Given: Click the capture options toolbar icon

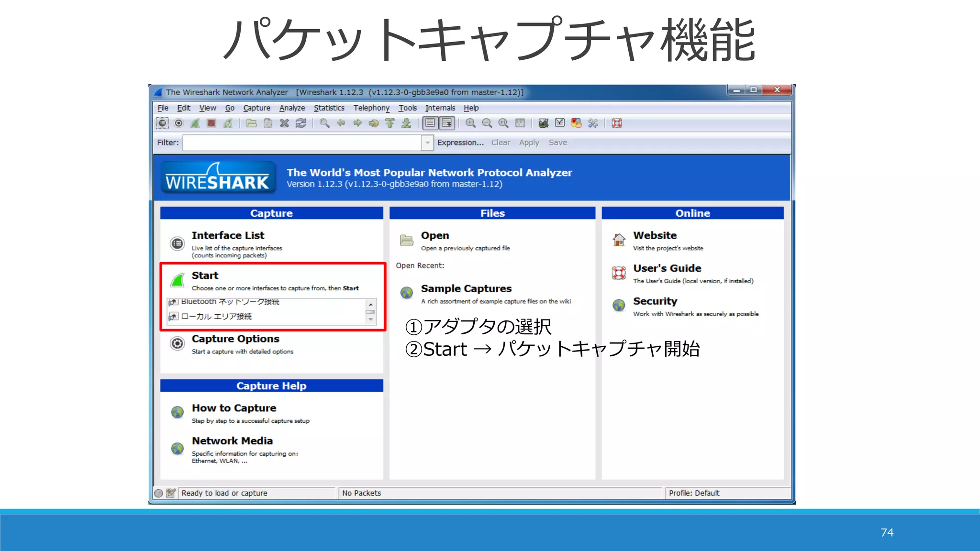Looking at the screenshot, I should (178, 123).
